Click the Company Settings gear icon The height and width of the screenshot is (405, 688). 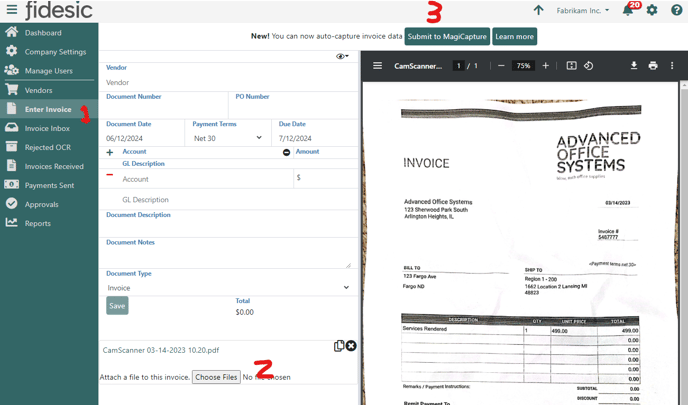[x=12, y=51]
